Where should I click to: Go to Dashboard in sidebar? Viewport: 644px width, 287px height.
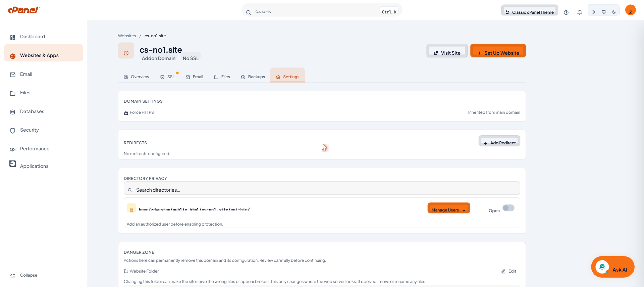(x=43, y=37)
